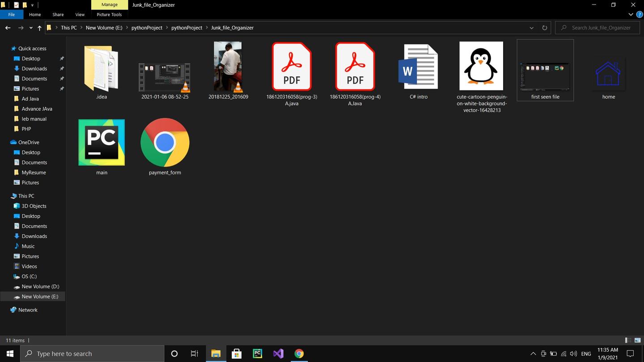Open the Wi-Fi network tray icon
644x362 pixels.
pos(563,354)
